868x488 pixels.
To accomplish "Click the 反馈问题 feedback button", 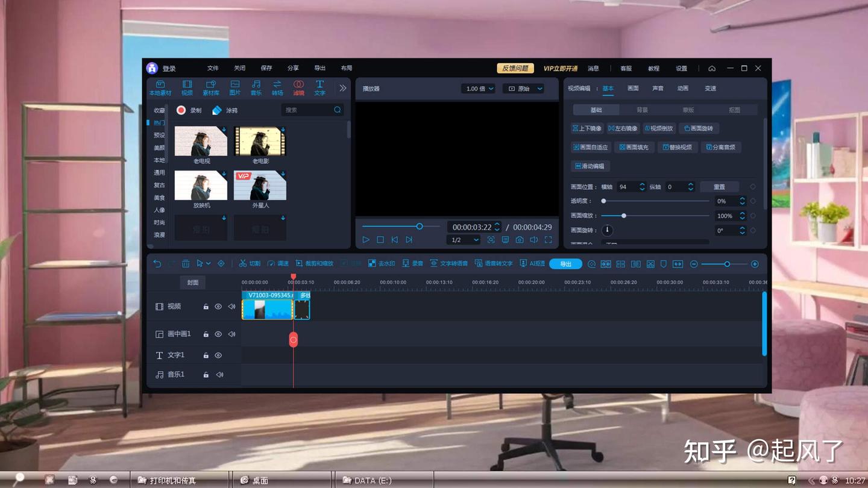I will tap(515, 69).
